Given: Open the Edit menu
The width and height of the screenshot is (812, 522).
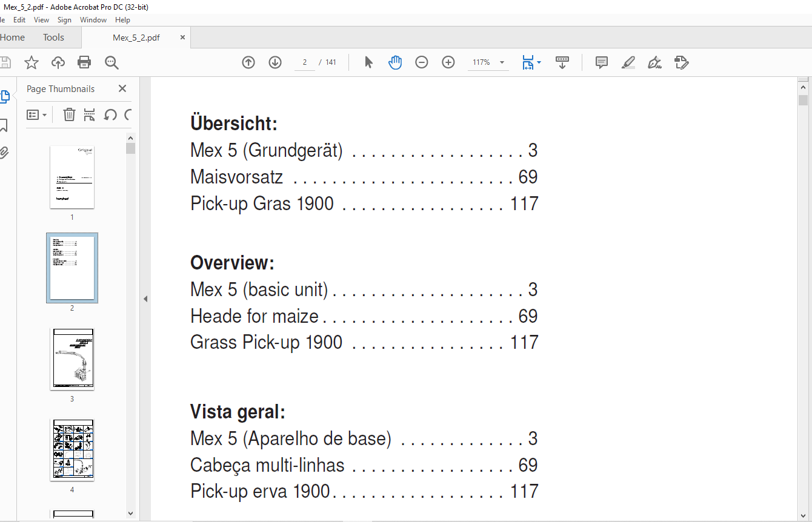Looking at the screenshot, I should (19, 20).
